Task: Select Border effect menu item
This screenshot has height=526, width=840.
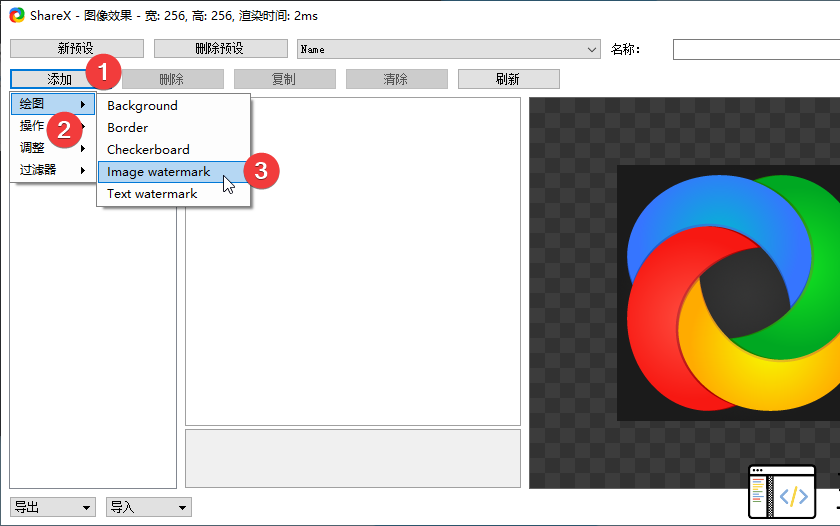Action: tap(173, 127)
